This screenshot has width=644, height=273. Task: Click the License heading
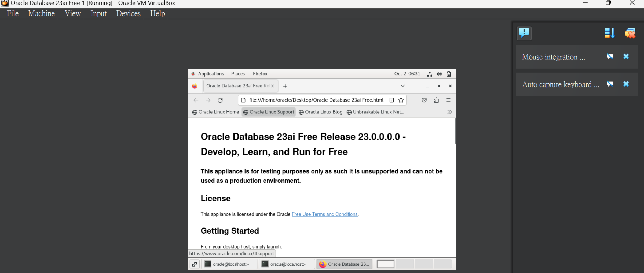pos(215,199)
